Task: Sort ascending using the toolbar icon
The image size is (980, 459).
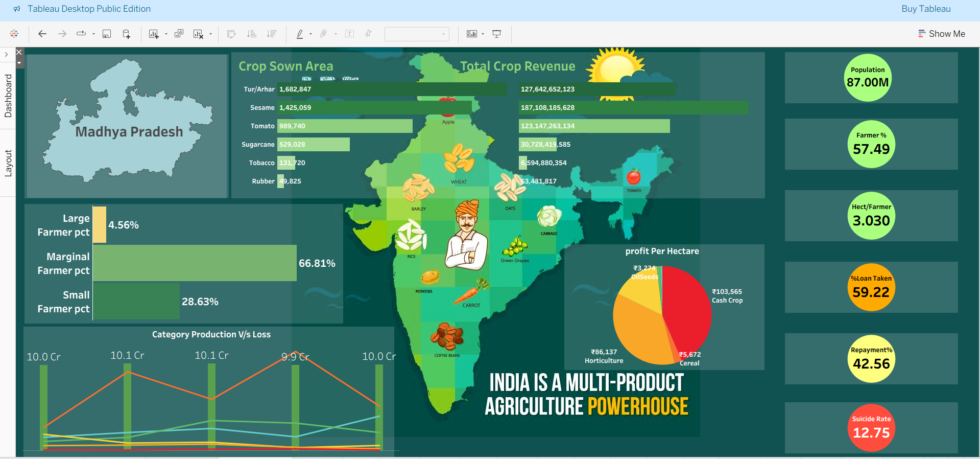Action: (x=251, y=34)
